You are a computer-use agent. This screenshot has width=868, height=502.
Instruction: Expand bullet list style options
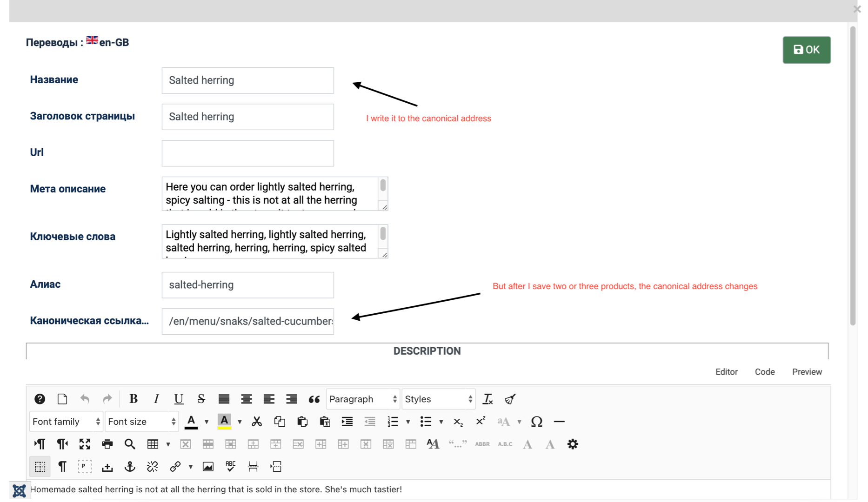coord(441,422)
